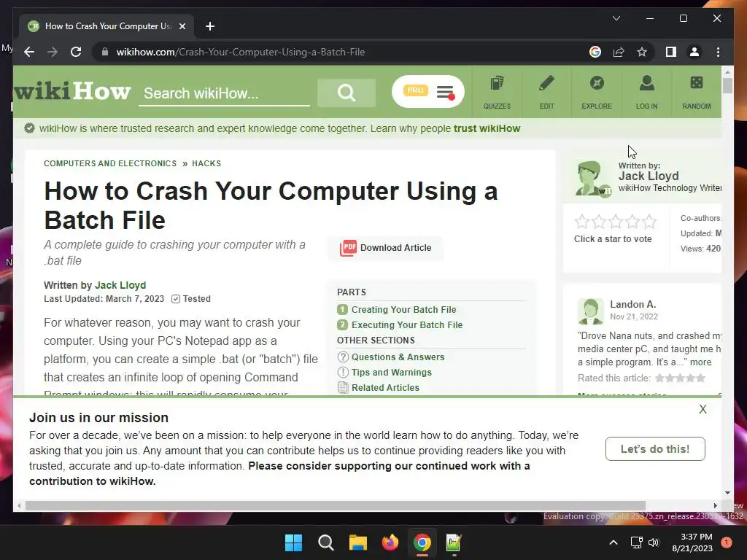
Task: Launch Firefox from the taskbar
Action: [x=390, y=542]
